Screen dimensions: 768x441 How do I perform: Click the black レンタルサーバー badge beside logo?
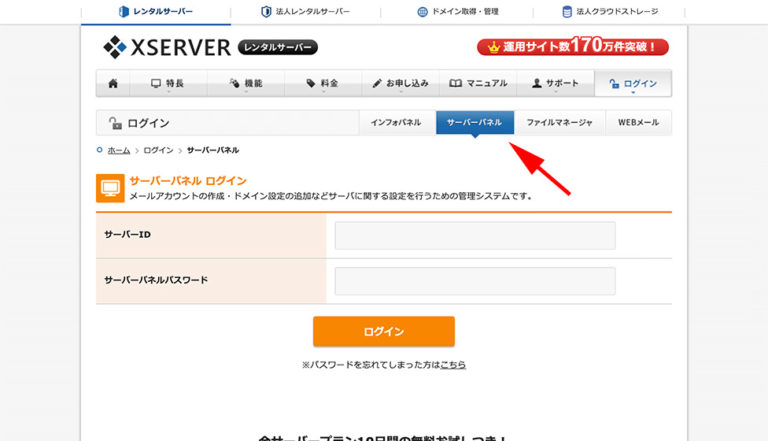tap(278, 48)
